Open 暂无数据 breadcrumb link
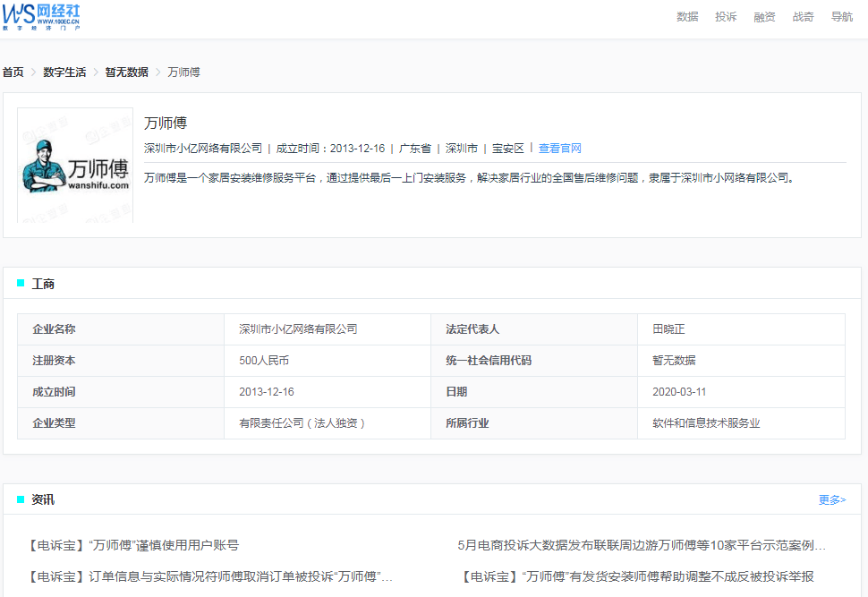This screenshot has height=597, width=868. 127,72
